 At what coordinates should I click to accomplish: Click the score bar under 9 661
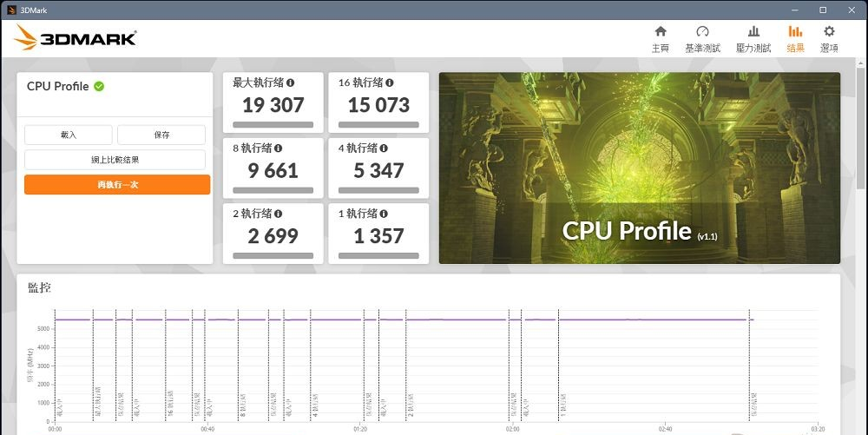point(273,190)
